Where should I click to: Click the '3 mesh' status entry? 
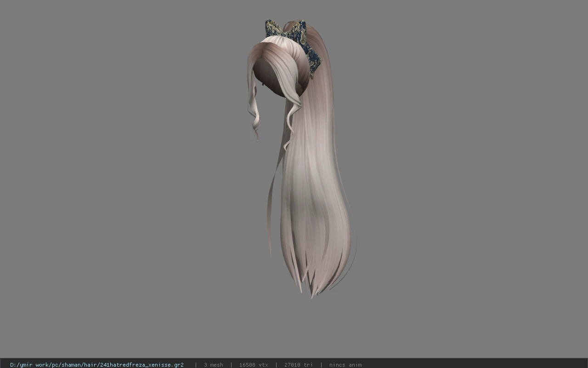[214, 365]
